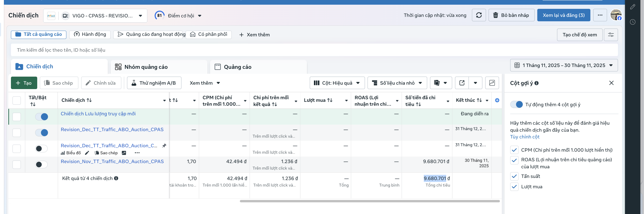This screenshot has width=644, height=214.
Task: Add a column with the plus icon
Action: click(497, 100)
